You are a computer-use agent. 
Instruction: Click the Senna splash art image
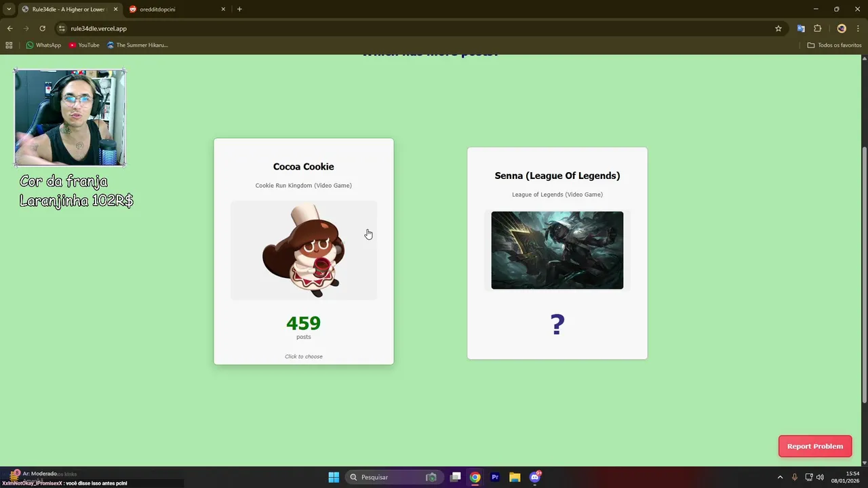(x=557, y=250)
